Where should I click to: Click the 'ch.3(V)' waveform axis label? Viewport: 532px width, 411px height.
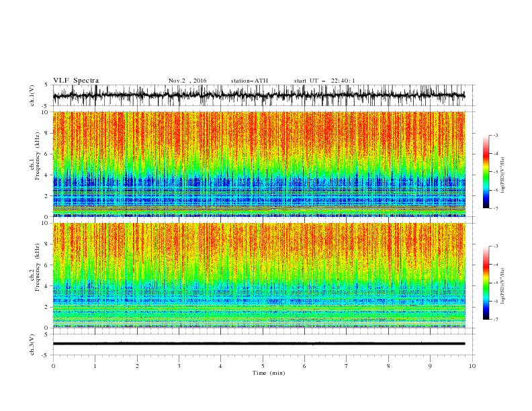point(32,345)
